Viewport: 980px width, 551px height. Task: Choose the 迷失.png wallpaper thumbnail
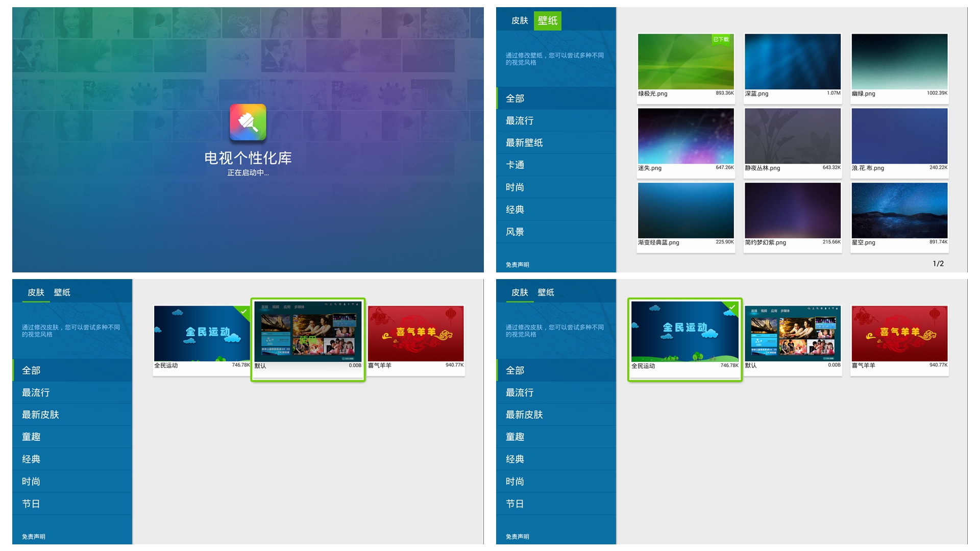coord(685,136)
